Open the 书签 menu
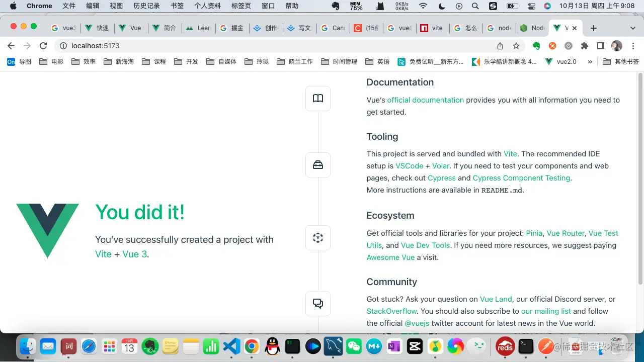The width and height of the screenshot is (644, 362). (x=177, y=6)
